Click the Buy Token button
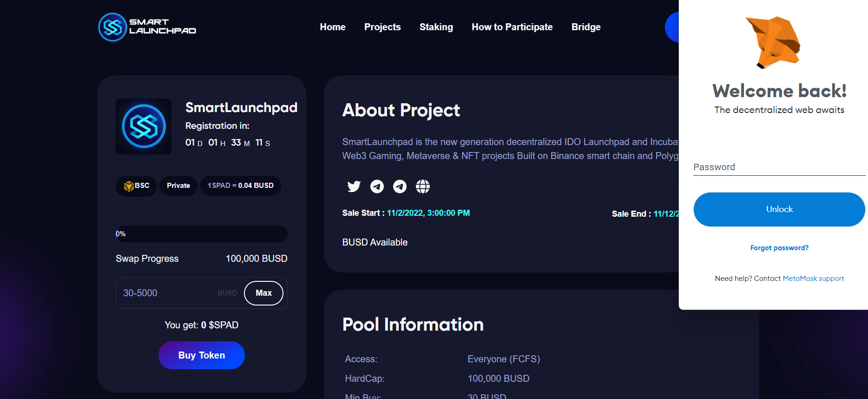This screenshot has width=868, height=399. tap(202, 355)
